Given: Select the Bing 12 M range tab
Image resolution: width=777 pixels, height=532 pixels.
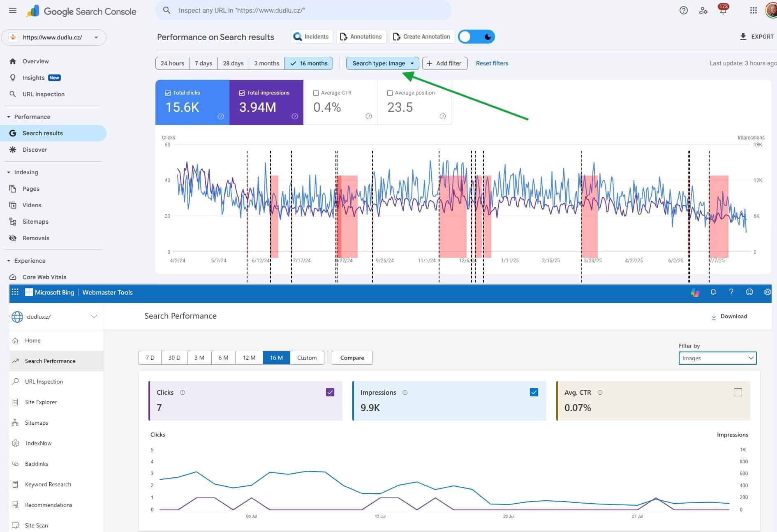Looking at the screenshot, I should point(249,358).
